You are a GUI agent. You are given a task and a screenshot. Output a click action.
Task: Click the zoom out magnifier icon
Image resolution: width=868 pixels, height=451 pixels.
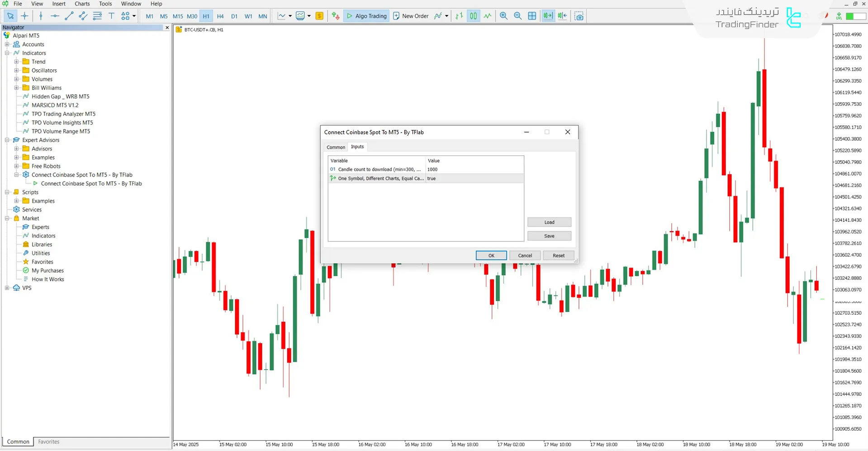coord(518,16)
